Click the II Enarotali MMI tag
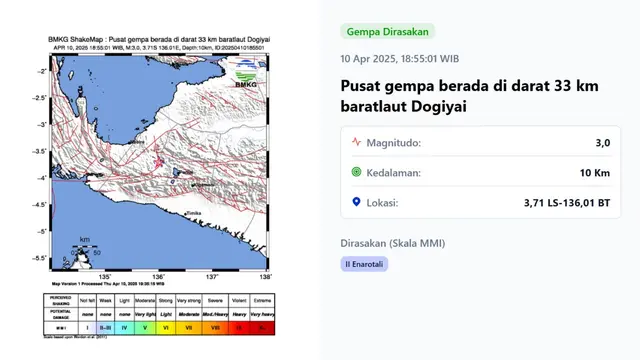The image size is (640, 360). 364,264
